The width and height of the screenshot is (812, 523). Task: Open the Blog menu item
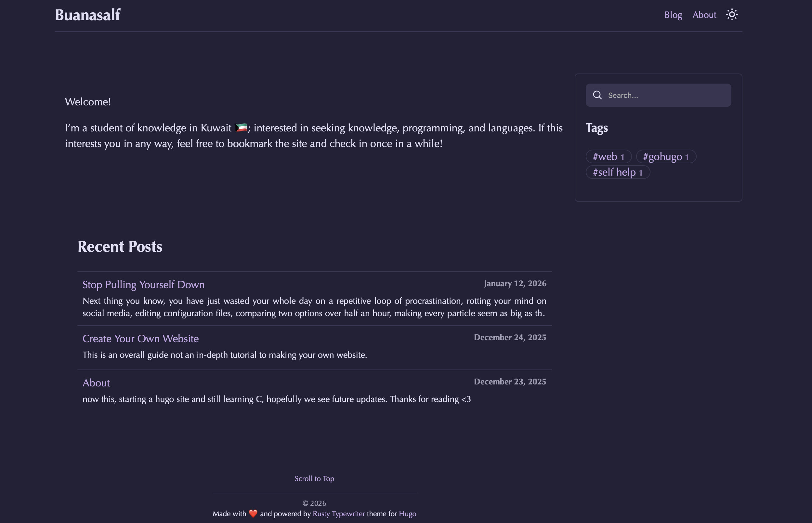pos(673,15)
